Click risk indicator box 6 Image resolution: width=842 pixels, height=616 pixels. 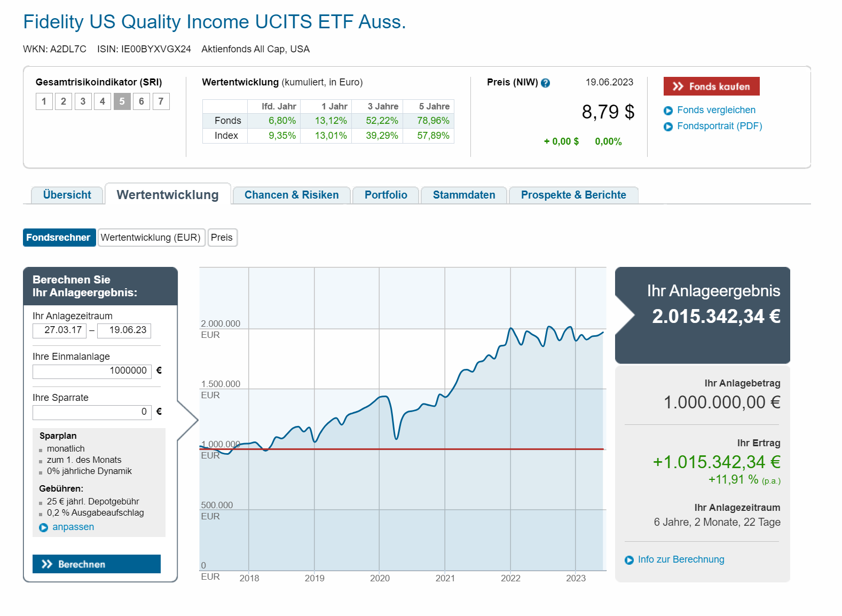point(141,101)
